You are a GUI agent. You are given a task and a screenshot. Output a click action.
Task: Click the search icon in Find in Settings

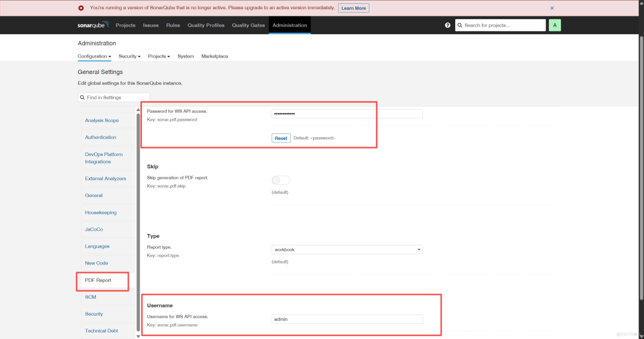point(83,97)
